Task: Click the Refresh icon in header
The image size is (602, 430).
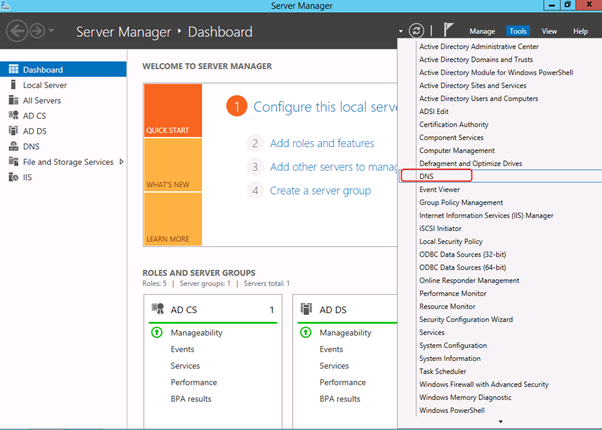Action: tap(416, 31)
